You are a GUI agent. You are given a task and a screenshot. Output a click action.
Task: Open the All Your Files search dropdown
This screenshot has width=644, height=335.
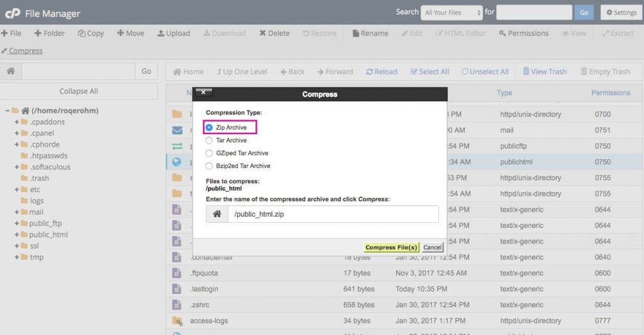[x=451, y=13]
